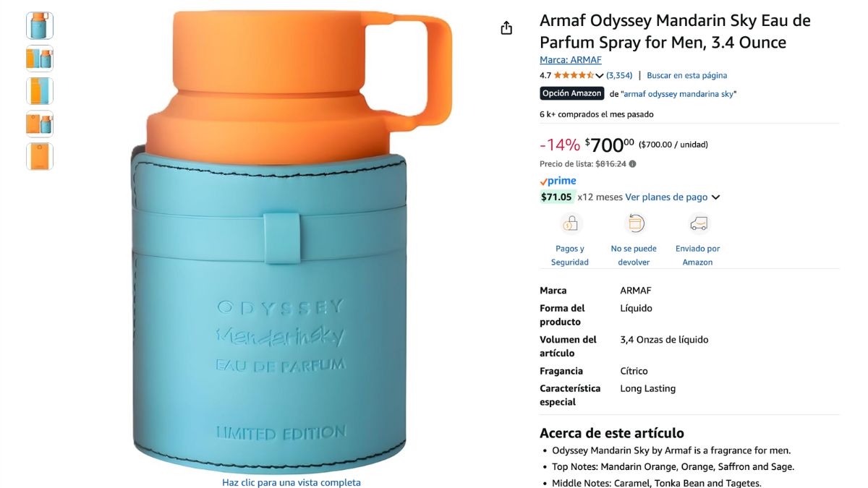This screenshot has width=868, height=488.
Task: Select the third thumbnail showing packaging
Action: (40, 91)
